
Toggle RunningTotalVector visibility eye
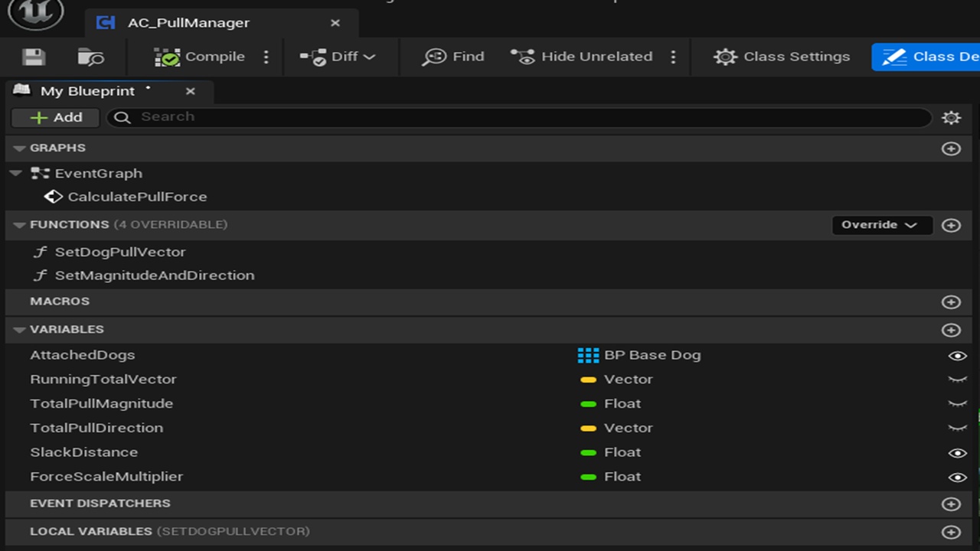coord(957,380)
